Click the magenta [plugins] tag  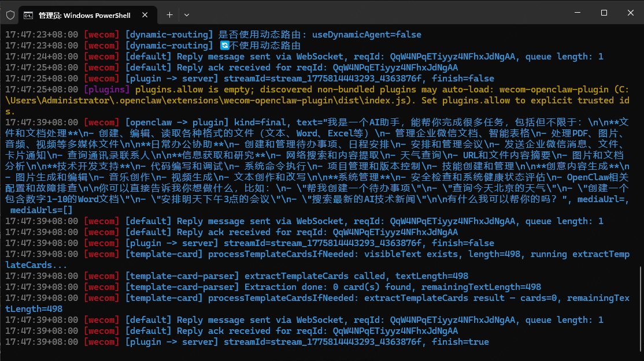pyautogui.click(x=106, y=90)
